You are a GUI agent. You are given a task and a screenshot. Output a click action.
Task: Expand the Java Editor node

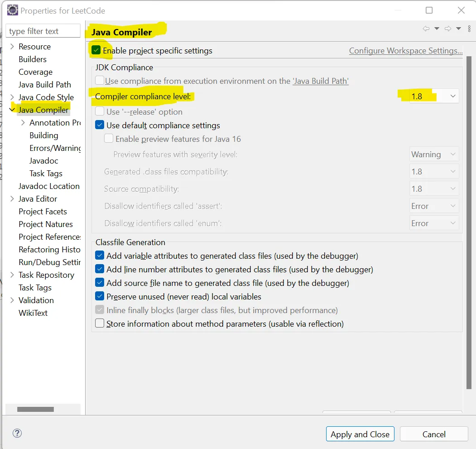(x=12, y=199)
